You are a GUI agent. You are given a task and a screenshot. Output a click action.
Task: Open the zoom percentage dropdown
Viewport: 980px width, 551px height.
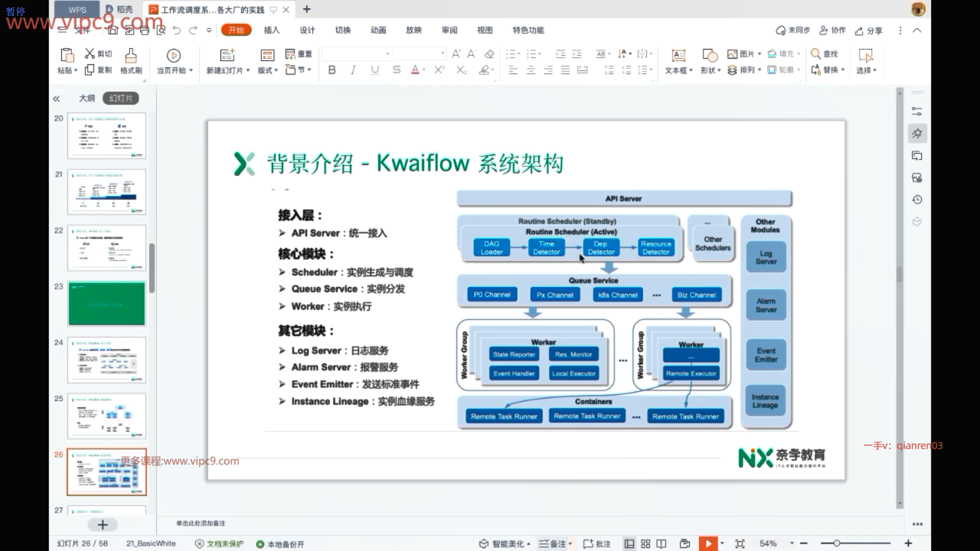tap(792, 543)
